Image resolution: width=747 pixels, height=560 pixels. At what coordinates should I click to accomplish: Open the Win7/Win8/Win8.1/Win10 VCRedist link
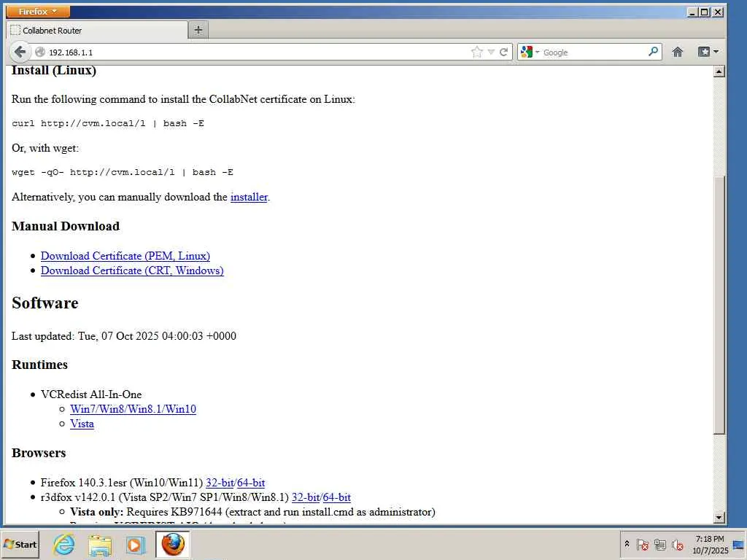[133, 409]
